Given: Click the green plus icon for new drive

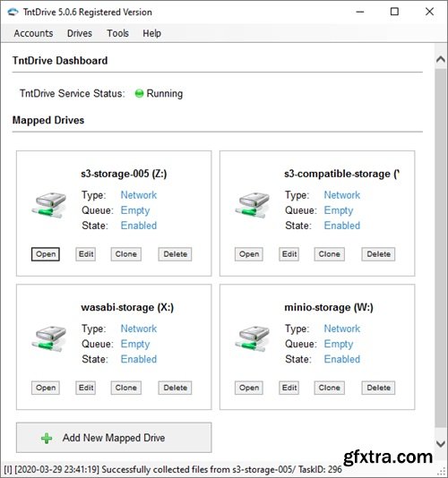Looking at the screenshot, I should tap(47, 438).
